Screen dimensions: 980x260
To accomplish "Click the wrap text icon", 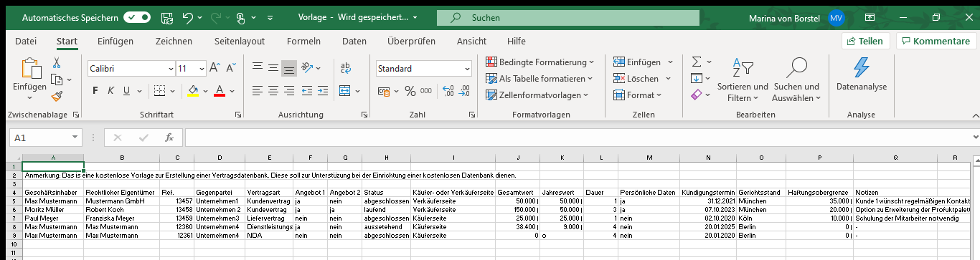I will [x=345, y=69].
